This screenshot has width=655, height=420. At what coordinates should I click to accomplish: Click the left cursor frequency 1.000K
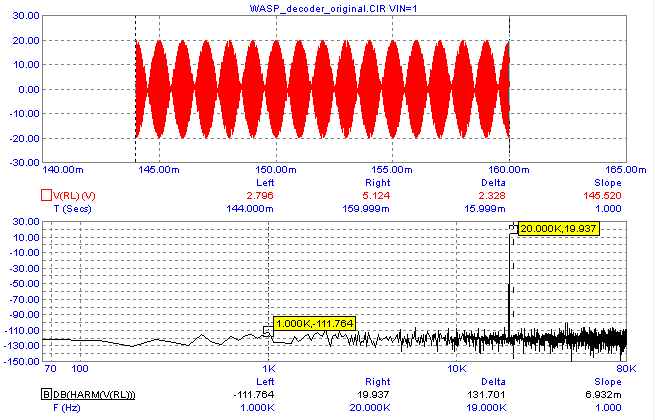click(x=257, y=407)
